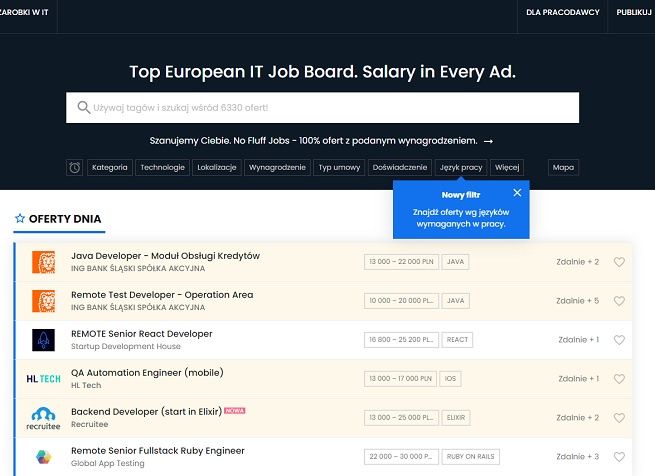Screen dimensions: 655x476
Task: Close the Nowy filtr tooltip
Action: pyautogui.click(x=517, y=193)
